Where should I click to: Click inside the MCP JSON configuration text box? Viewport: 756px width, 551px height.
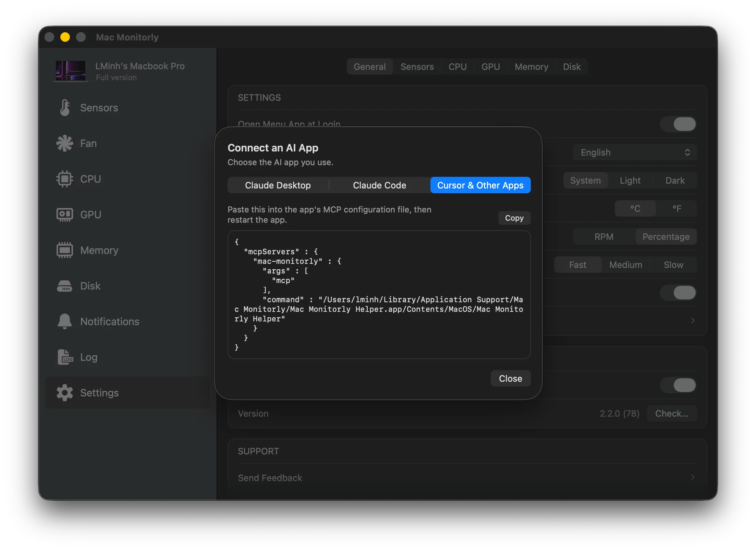pyautogui.click(x=379, y=295)
